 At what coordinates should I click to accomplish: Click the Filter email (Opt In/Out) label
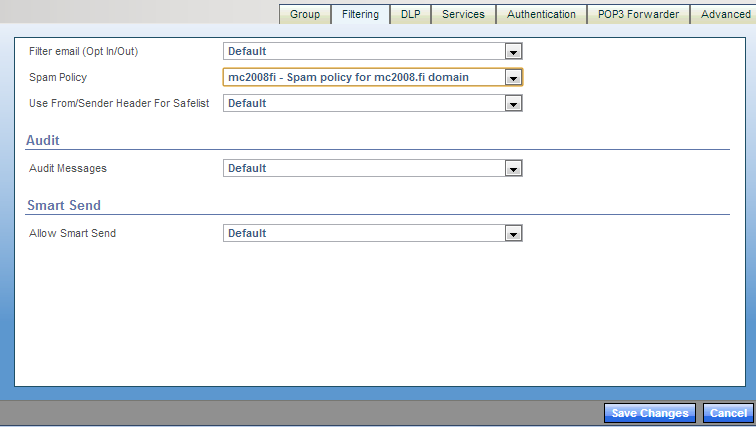point(83,51)
